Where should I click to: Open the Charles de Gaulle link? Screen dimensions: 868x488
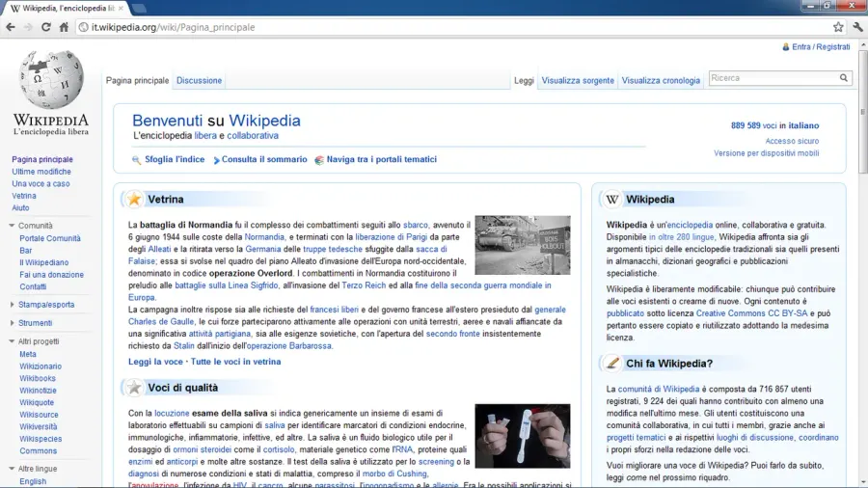pos(161,321)
